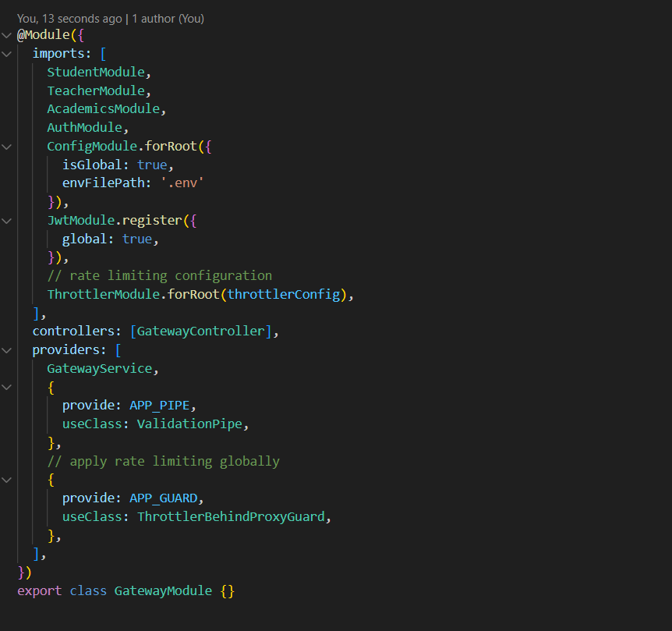Click on AuthModule in imports
Viewport: 672px width, 631px height.
click(84, 128)
